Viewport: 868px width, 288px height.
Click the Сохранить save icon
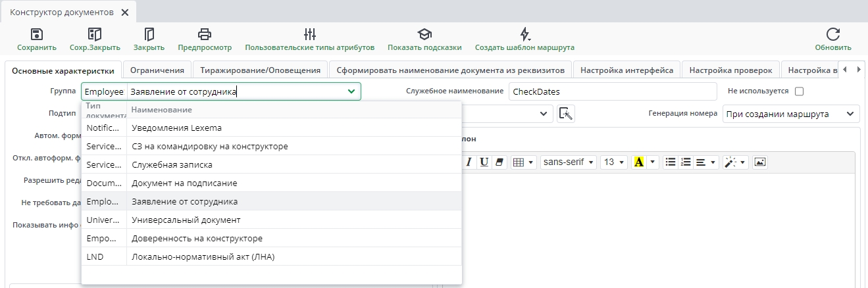click(x=36, y=35)
